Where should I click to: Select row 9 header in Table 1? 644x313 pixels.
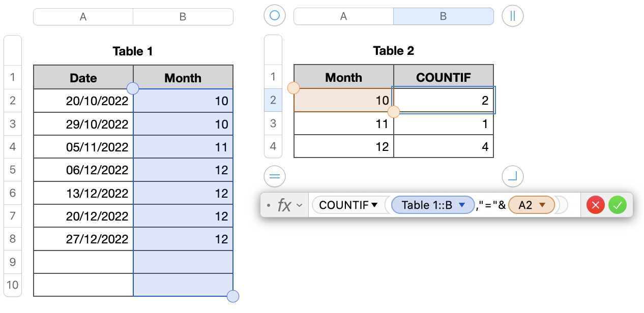(13, 262)
